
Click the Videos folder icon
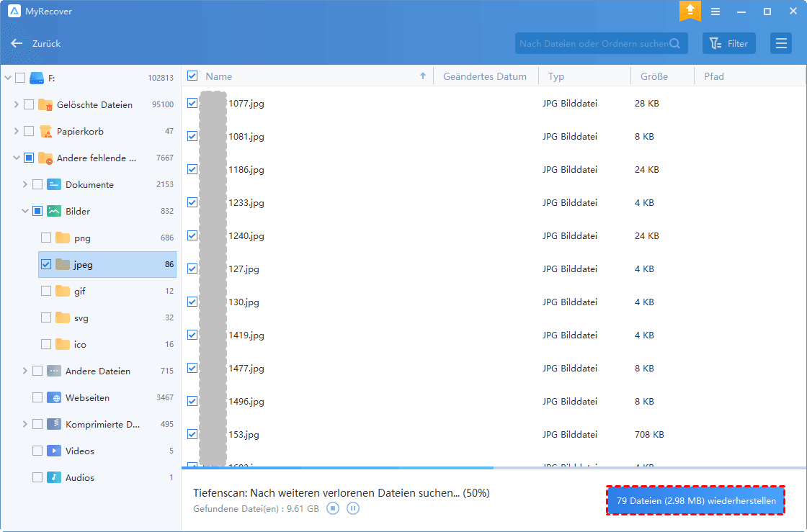(54, 451)
